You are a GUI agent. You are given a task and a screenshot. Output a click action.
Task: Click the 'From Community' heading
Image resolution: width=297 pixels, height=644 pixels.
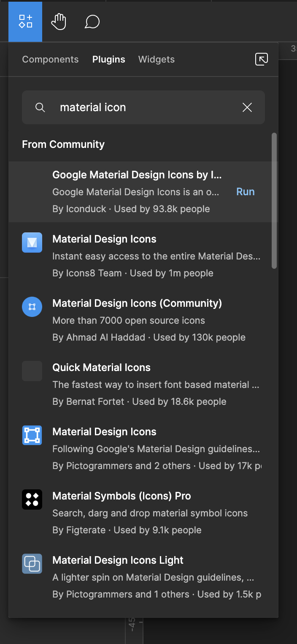63,145
